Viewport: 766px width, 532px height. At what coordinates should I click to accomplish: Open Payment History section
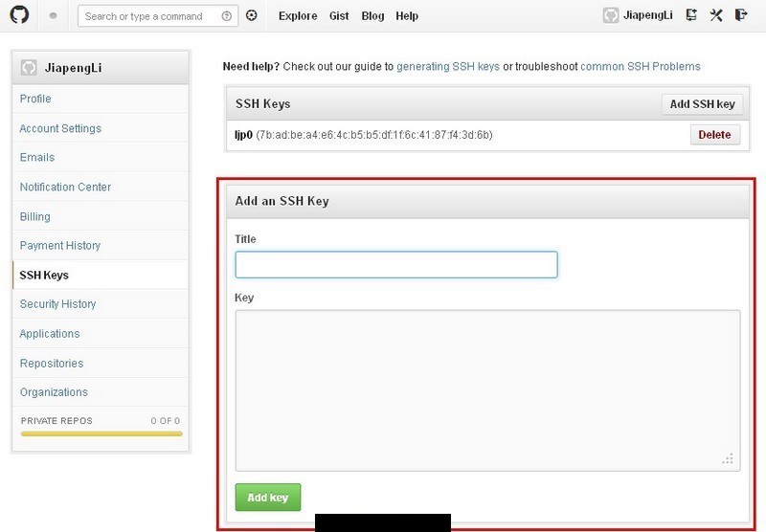(x=101, y=246)
